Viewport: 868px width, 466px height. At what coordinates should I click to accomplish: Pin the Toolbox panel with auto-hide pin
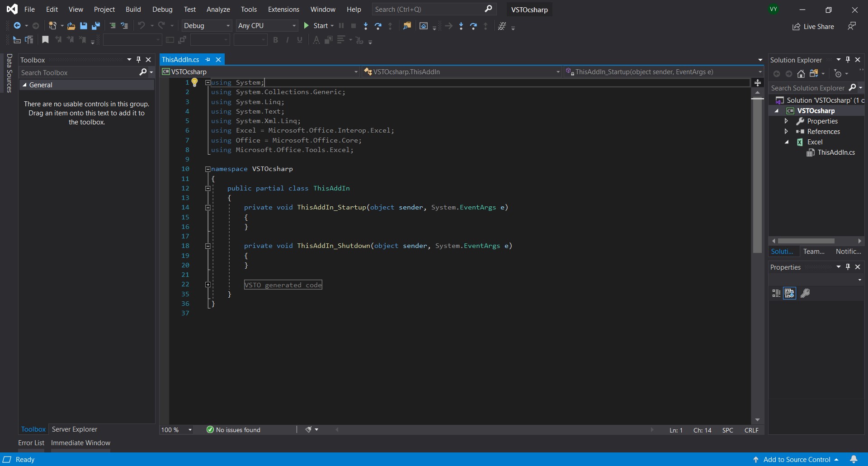coord(139,60)
